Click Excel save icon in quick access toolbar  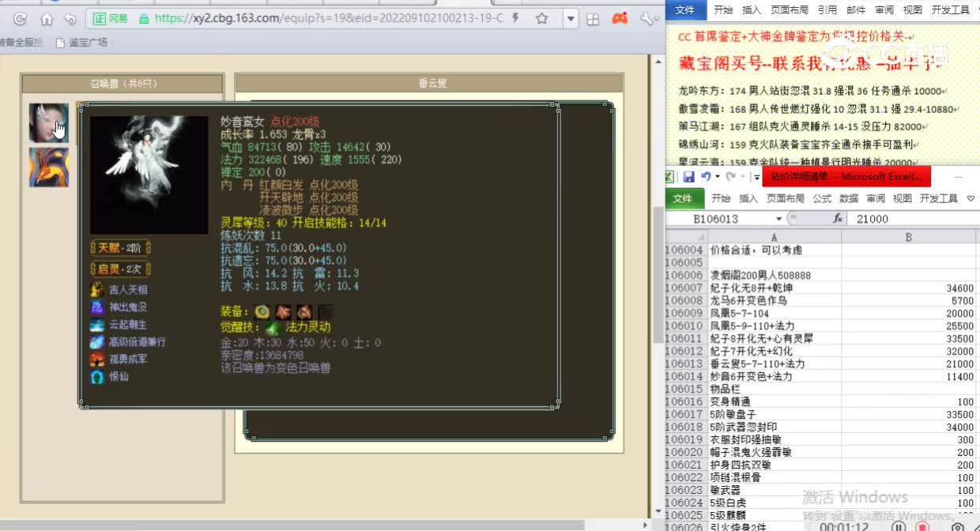click(x=688, y=176)
